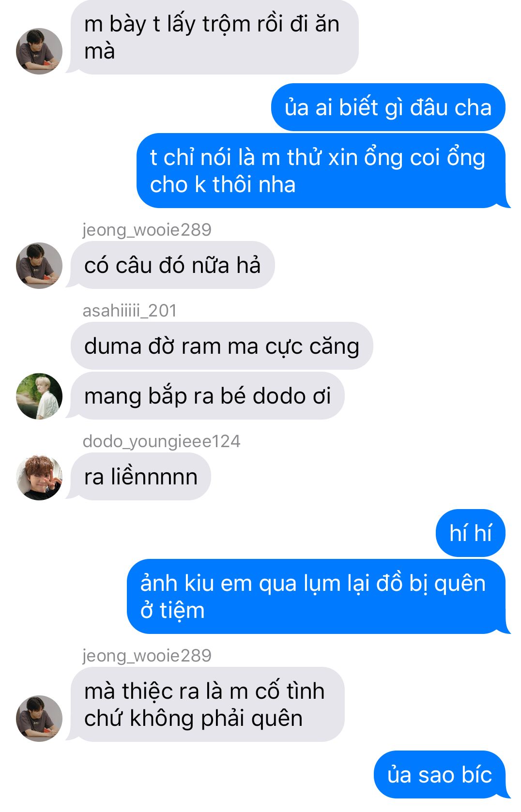Select the asahiiiii_201 username label
This screenshot has width=521, height=812.
(x=130, y=310)
